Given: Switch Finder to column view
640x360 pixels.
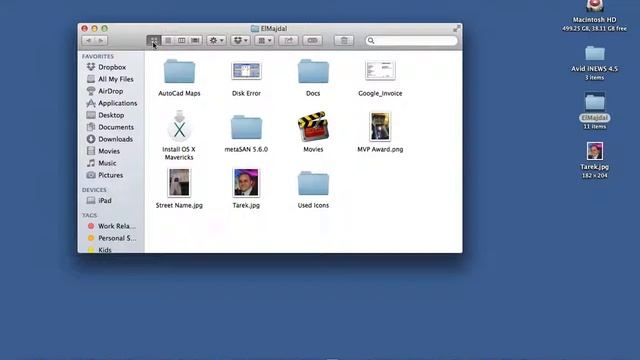Looking at the screenshot, I should click(x=182, y=40).
